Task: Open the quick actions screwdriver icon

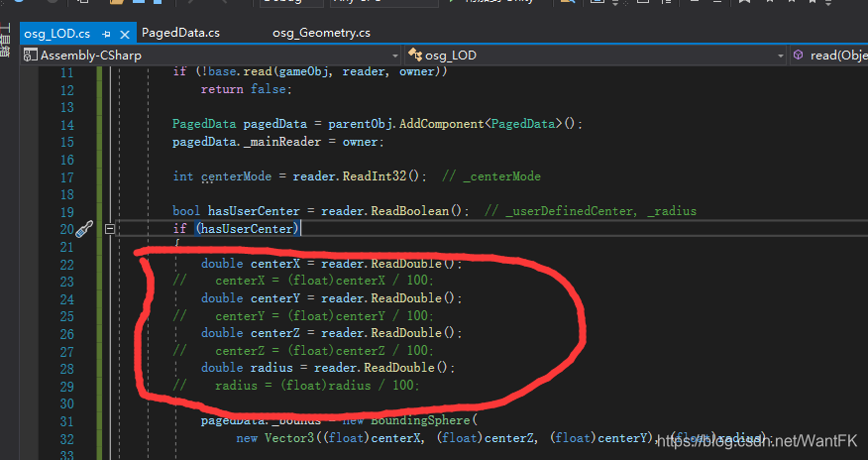Action: click(84, 229)
